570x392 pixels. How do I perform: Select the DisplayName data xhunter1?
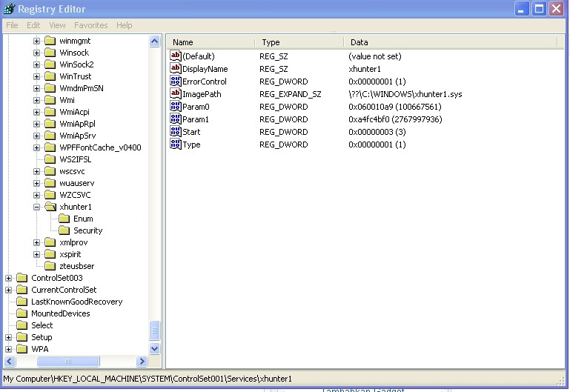(365, 69)
